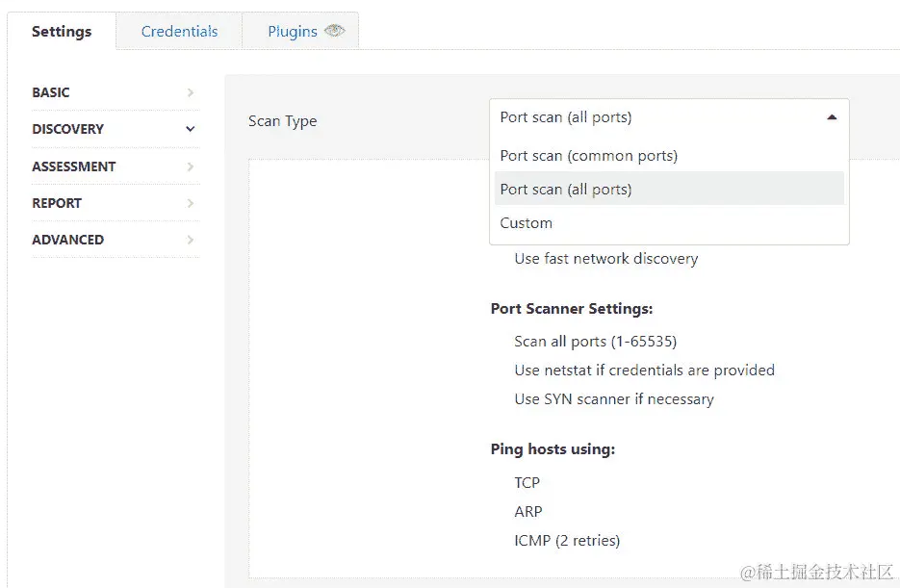The height and width of the screenshot is (588, 900).
Task: Click the eye icon on Plugins tab
Action: tap(334, 31)
